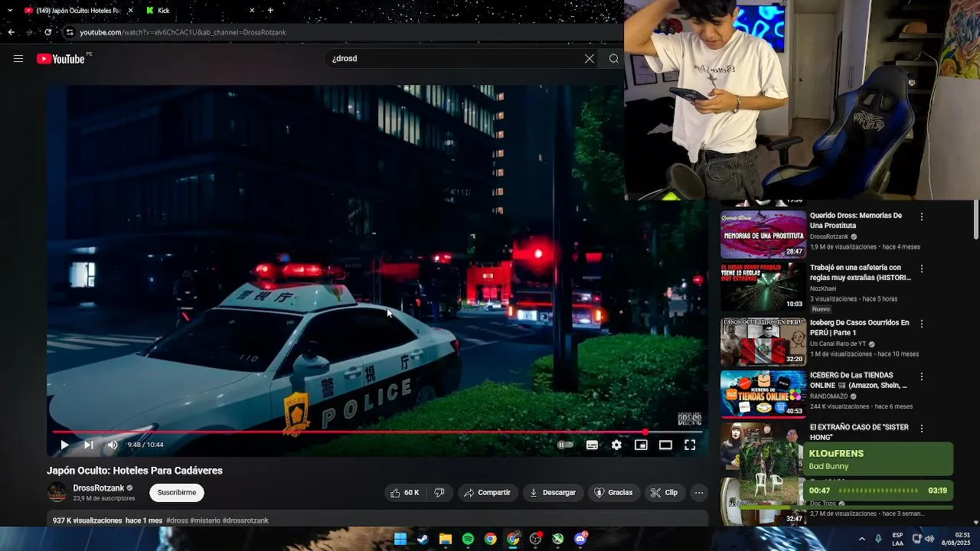Click the search magnifier button
This screenshot has width=980, height=551.
614,59
